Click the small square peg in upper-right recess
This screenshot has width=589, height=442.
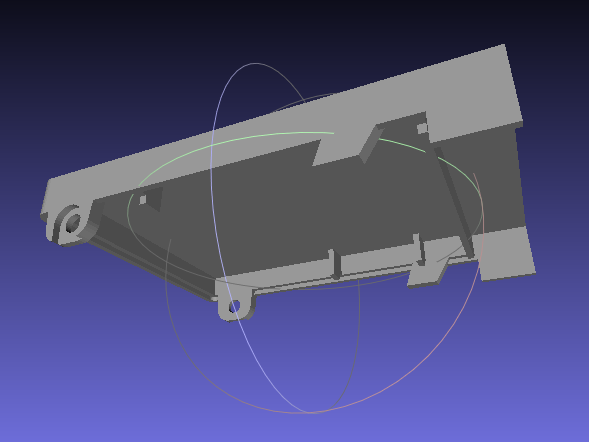(x=422, y=128)
